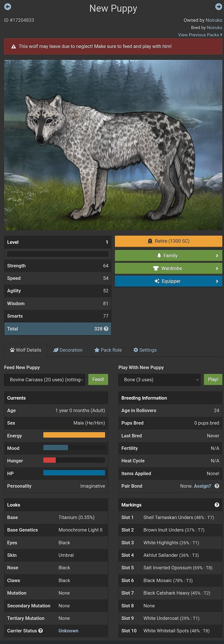Open the Total stats help icon

pos(106,329)
